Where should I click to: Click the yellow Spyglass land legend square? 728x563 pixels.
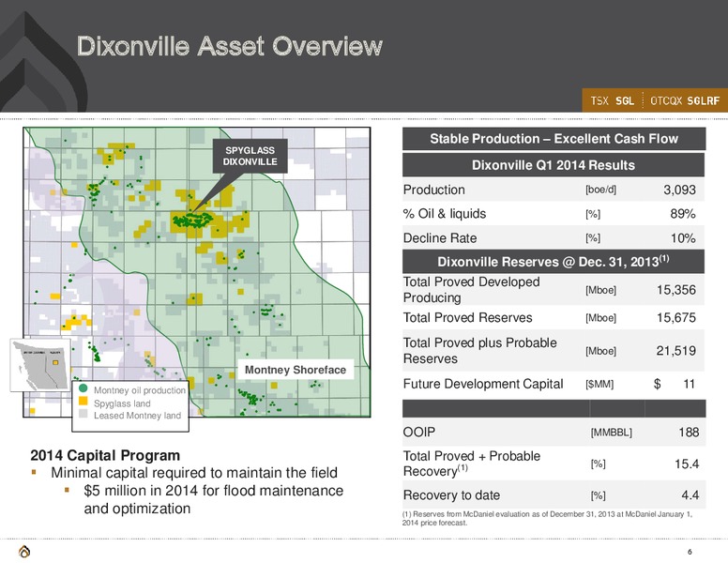pyautogui.click(x=83, y=402)
